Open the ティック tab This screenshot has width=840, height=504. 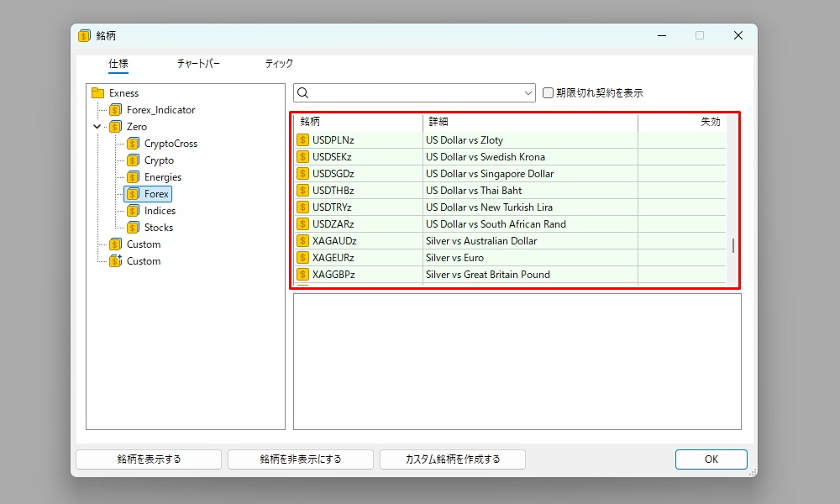click(279, 64)
